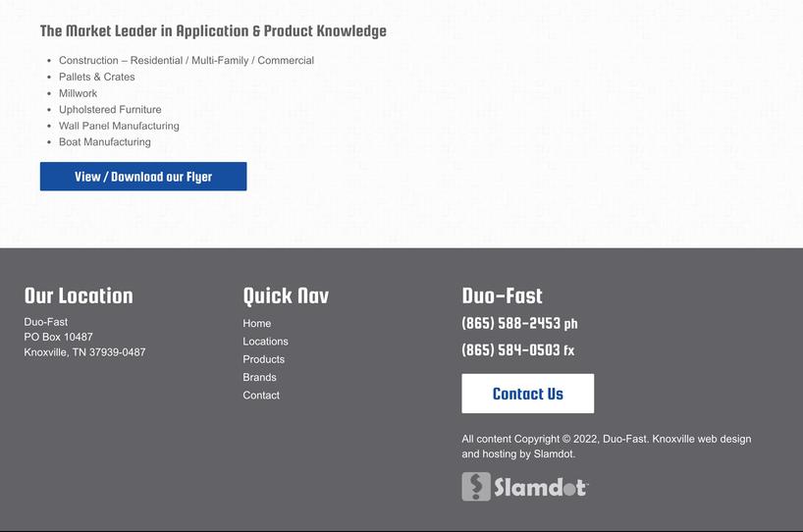The image size is (803, 532).
Task: Click Knoxville, TN 37939-0487 text
Action: point(85,352)
